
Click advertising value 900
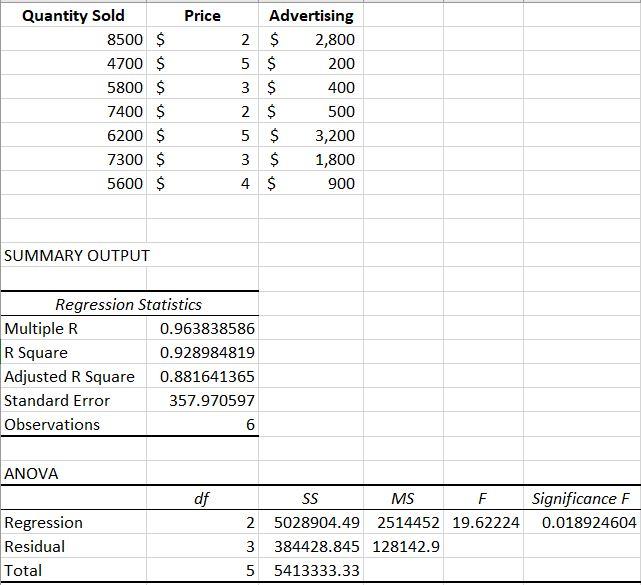pos(311,183)
